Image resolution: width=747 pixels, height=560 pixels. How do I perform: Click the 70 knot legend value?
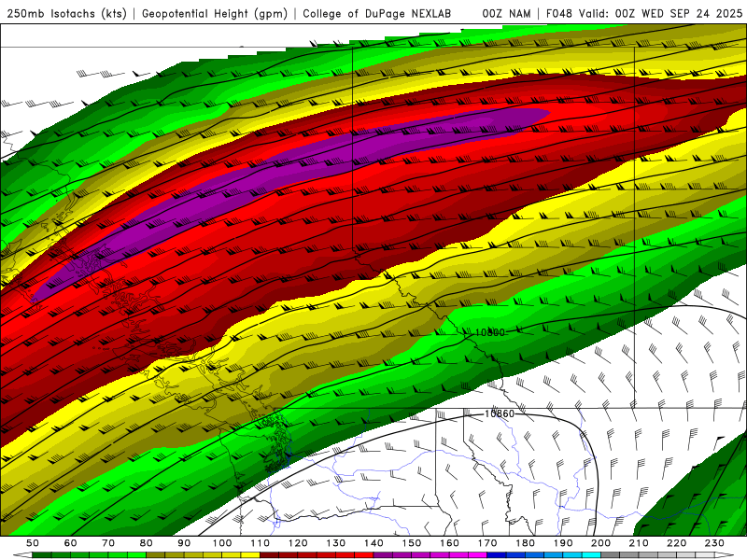pyautogui.click(x=108, y=543)
